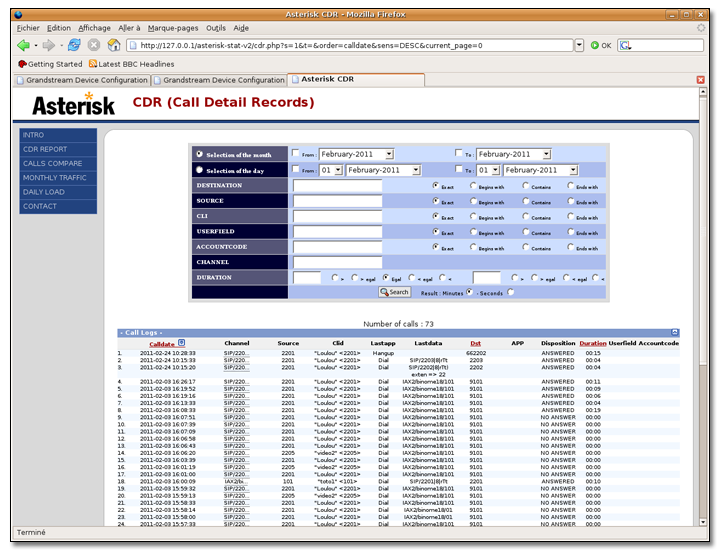Click the scroll down arrow of page scrollbar
Screen dimensions: 721x555
click(x=703, y=522)
